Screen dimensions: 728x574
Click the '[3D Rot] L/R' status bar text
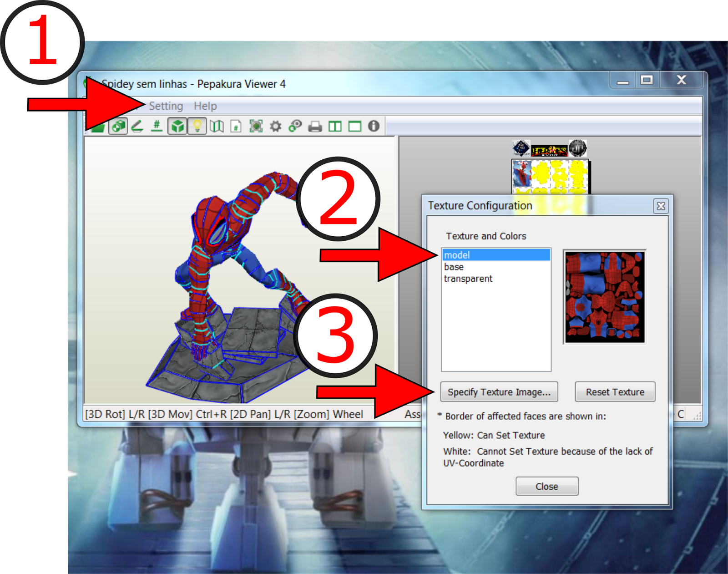[x=116, y=414]
